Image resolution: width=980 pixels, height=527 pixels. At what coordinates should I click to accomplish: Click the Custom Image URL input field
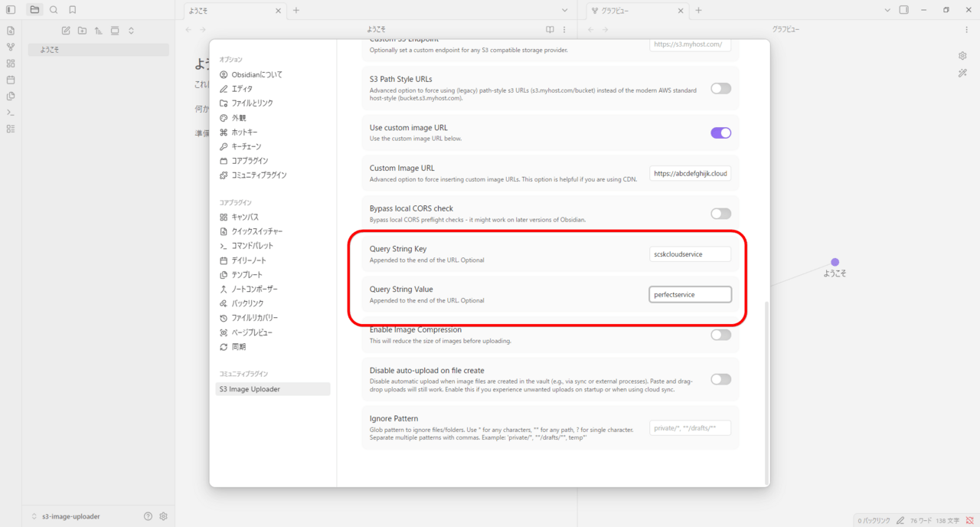(x=690, y=174)
